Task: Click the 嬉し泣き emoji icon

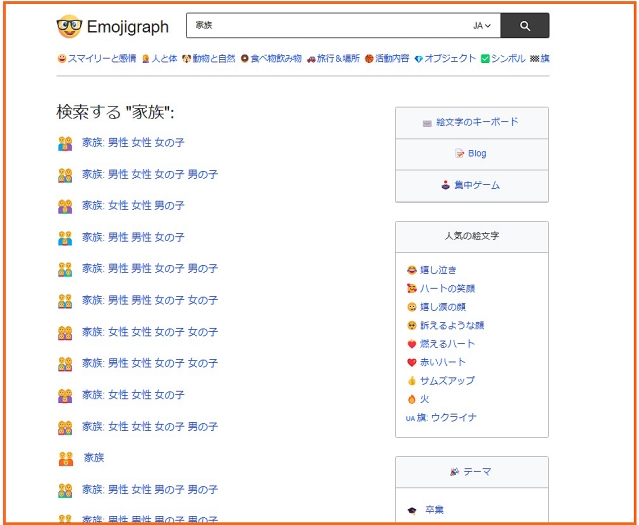Action: point(411,270)
